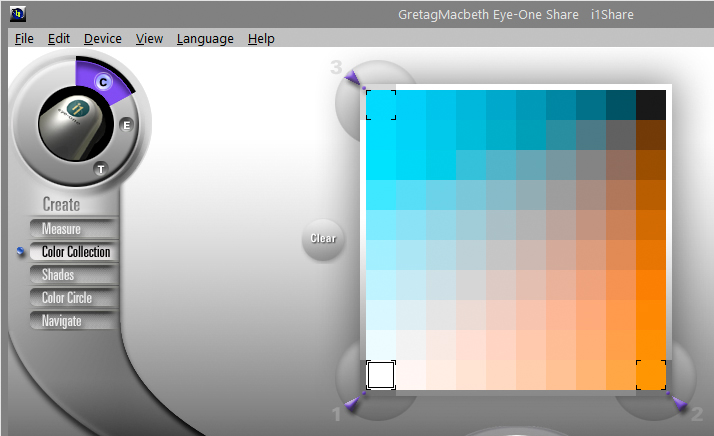Select the cyan top-left corner swatch
This screenshot has height=436, width=714.
click(381, 105)
